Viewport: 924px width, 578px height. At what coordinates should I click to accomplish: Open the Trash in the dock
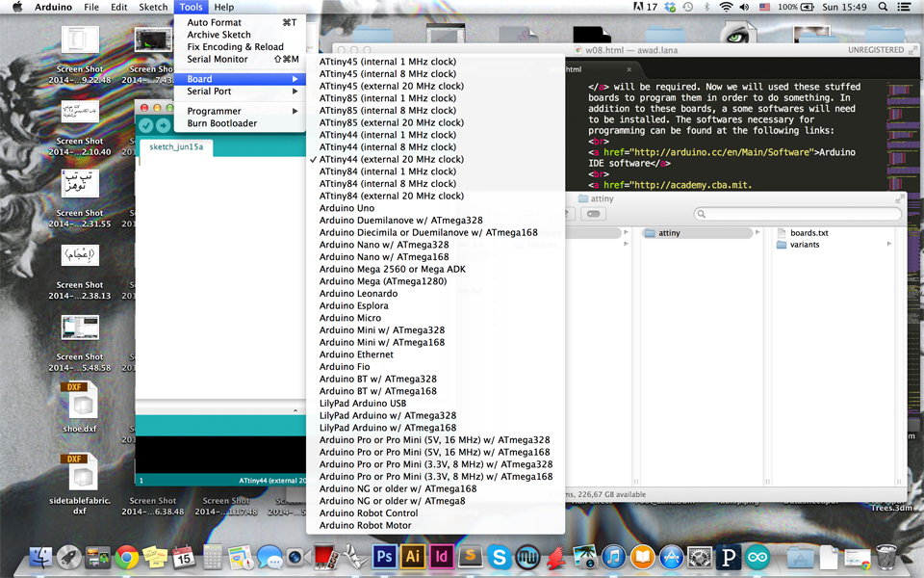coord(885,558)
